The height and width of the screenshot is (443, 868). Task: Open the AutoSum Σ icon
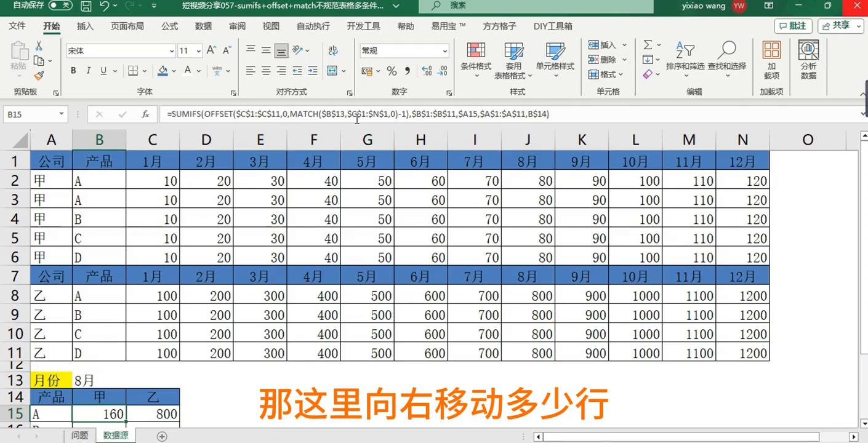coord(648,44)
